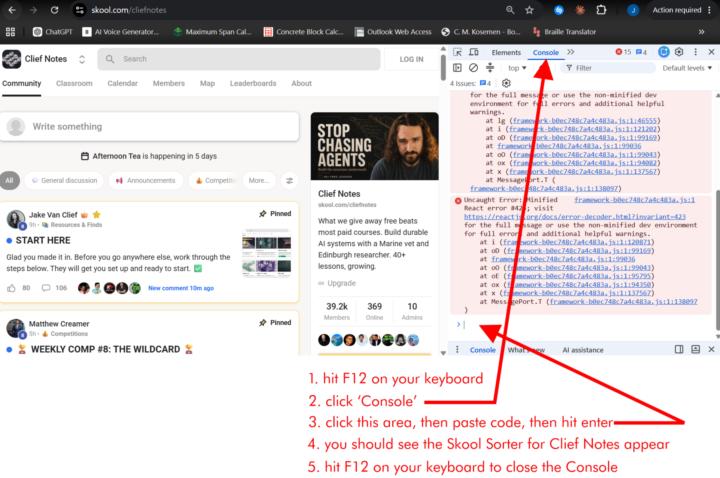720x478 pixels.
Task: Expand the 'More...' categories pill
Action: (x=259, y=180)
